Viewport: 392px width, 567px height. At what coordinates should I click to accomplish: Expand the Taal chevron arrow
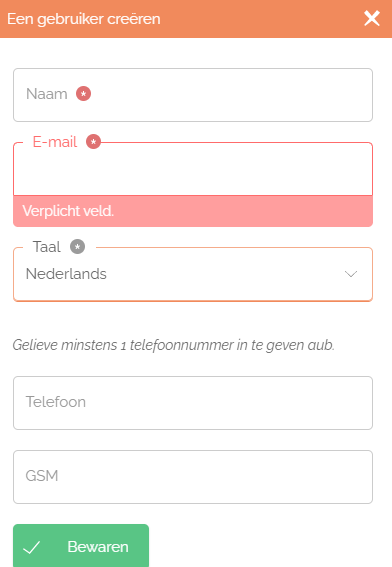click(x=351, y=274)
